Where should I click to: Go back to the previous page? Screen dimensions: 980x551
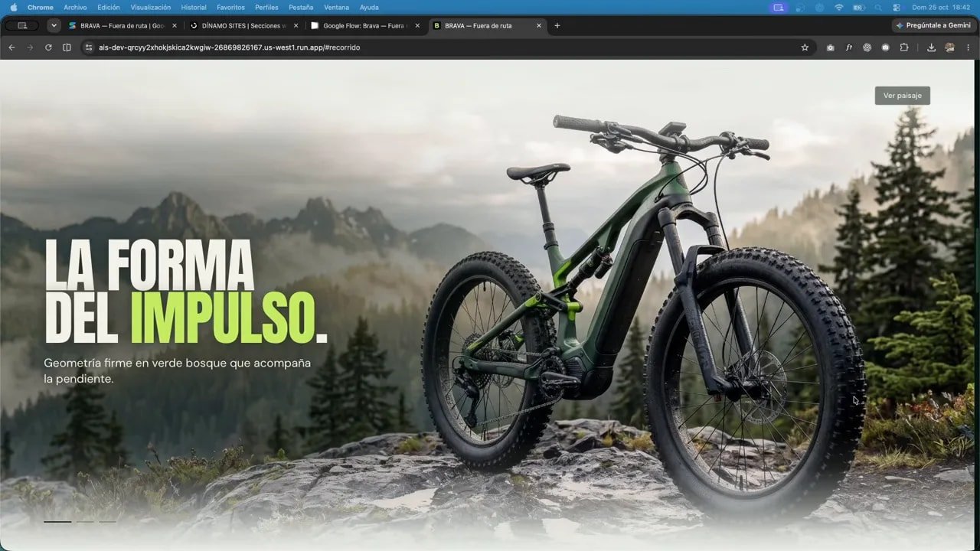[x=11, y=47]
